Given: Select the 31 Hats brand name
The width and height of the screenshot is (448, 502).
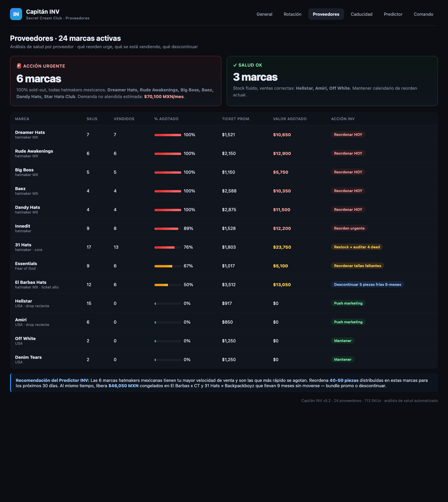Looking at the screenshot, I should tap(23, 245).
